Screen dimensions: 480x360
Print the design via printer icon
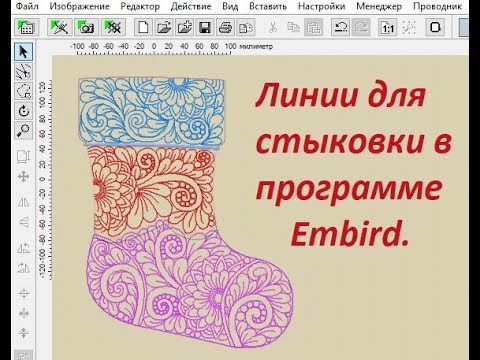225,27
